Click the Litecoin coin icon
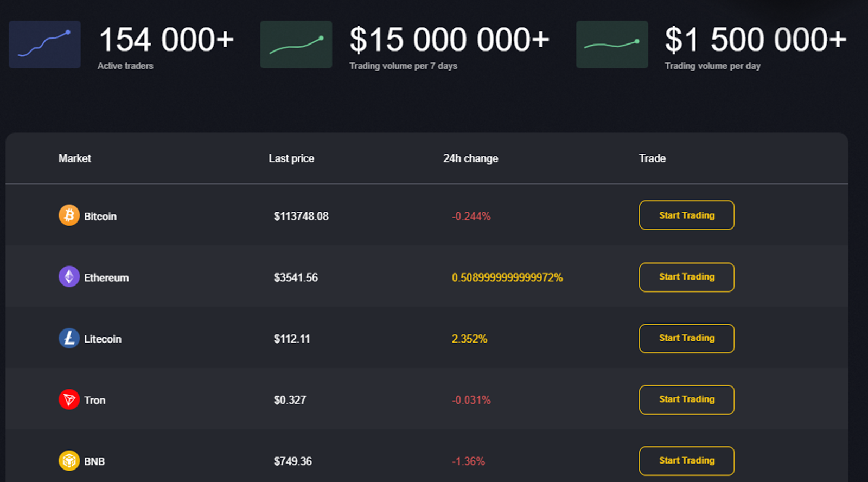The image size is (868, 482). (69, 338)
